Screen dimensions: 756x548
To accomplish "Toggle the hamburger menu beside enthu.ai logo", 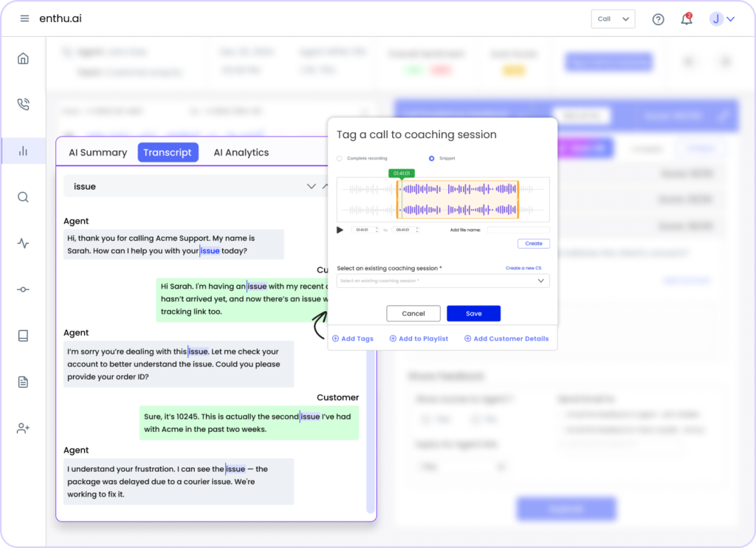I will click(24, 18).
